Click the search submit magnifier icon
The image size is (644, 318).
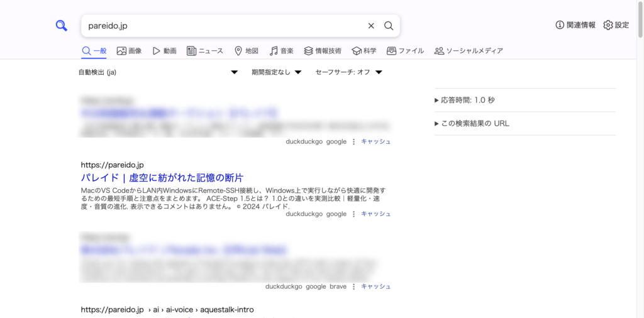389,26
